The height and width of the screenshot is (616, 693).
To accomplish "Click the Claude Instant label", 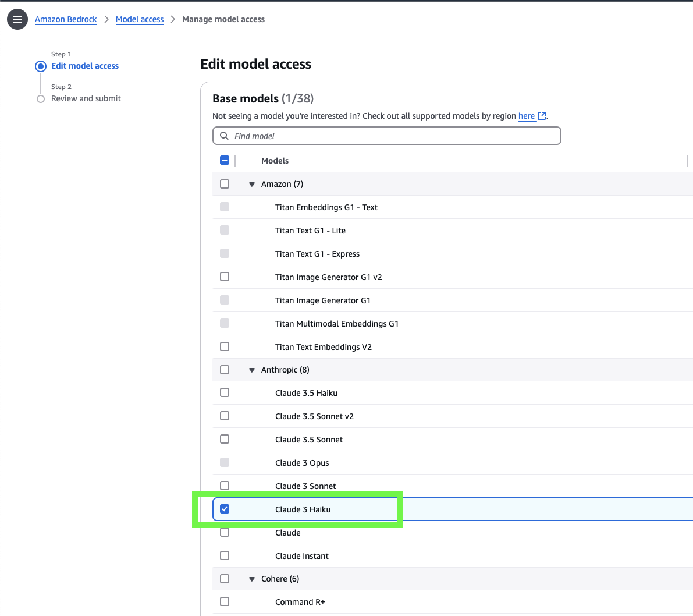I will pos(302,556).
